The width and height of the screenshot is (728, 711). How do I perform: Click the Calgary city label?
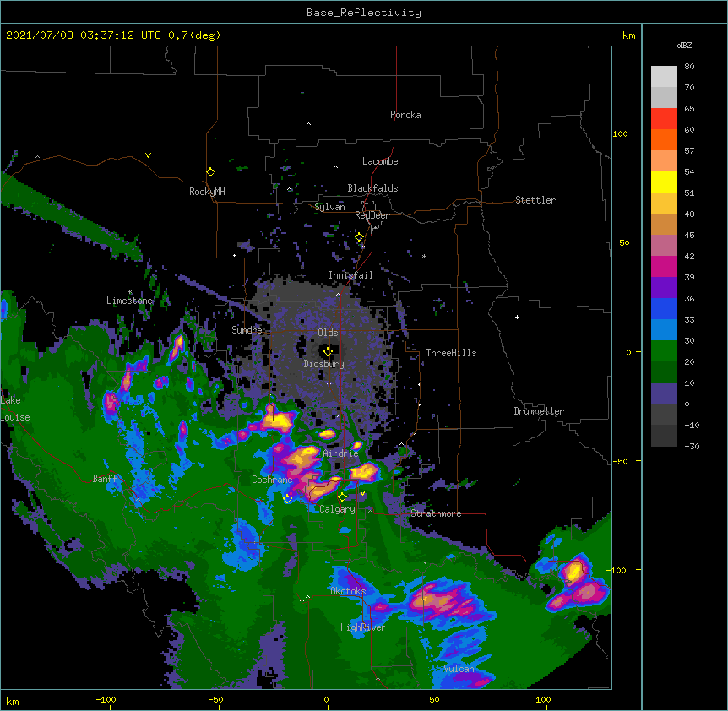(x=337, y=509)
